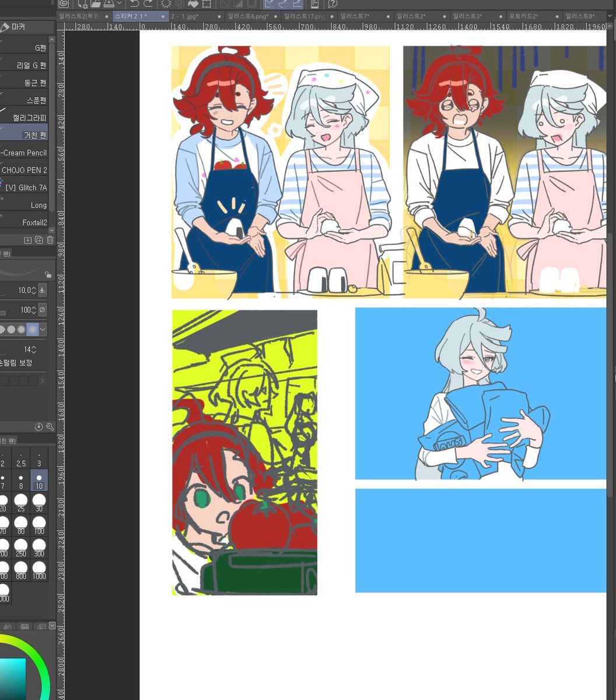This screenshot has height=700, width=616.
Task: Click the Reset tool properties clock icon
Action: pyautogui.click(x=38, y=427)
